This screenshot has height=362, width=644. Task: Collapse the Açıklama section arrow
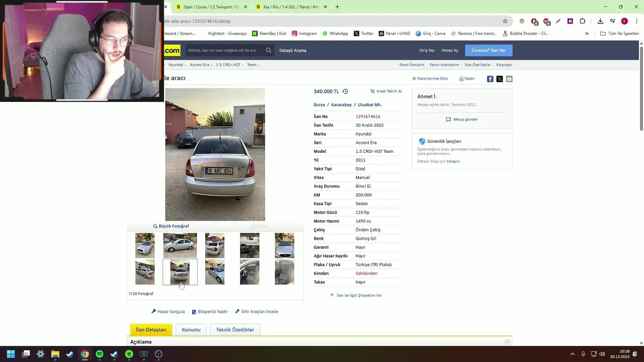pos(507,342)
